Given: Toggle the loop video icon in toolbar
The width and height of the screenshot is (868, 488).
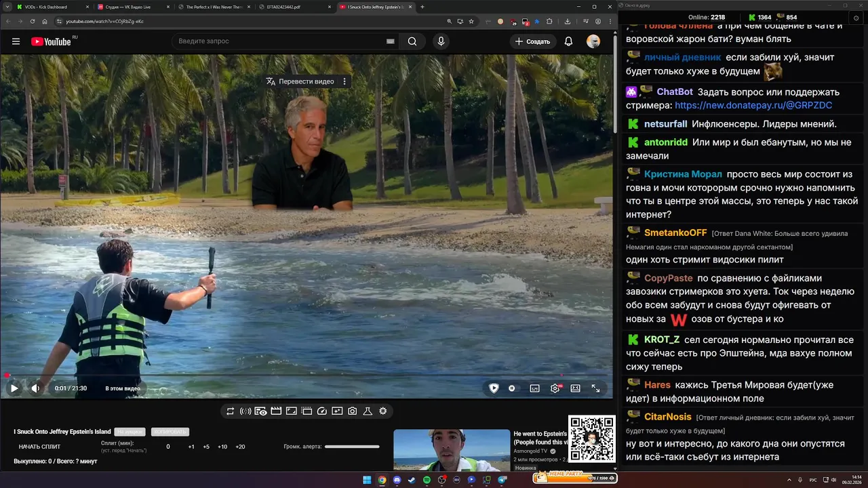Looking at the screenshot, I should pos(231,411).
